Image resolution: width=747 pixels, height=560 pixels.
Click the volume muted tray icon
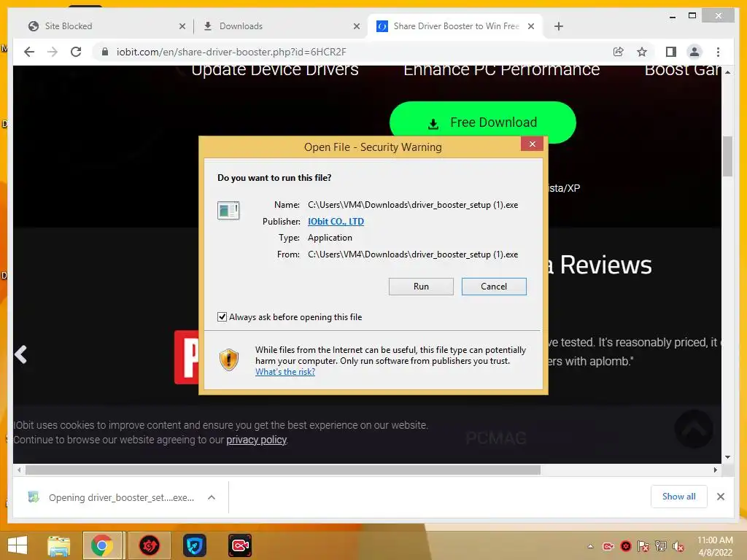pos(678,546)
